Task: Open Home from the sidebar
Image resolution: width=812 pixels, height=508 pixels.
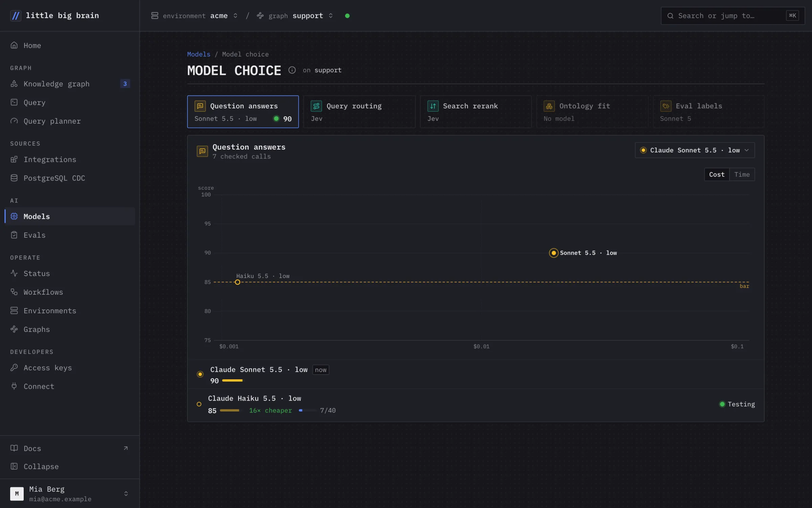Action: point(70,45)
